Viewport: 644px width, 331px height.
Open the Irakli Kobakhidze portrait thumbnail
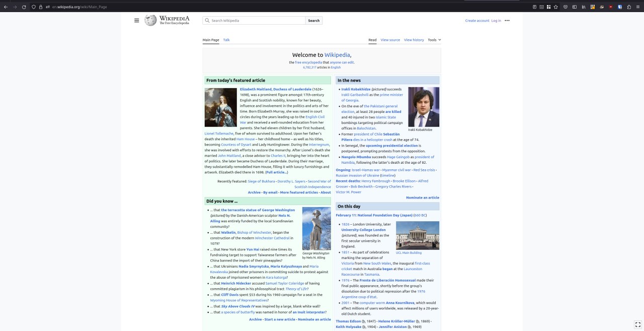[x=423, y=107]
